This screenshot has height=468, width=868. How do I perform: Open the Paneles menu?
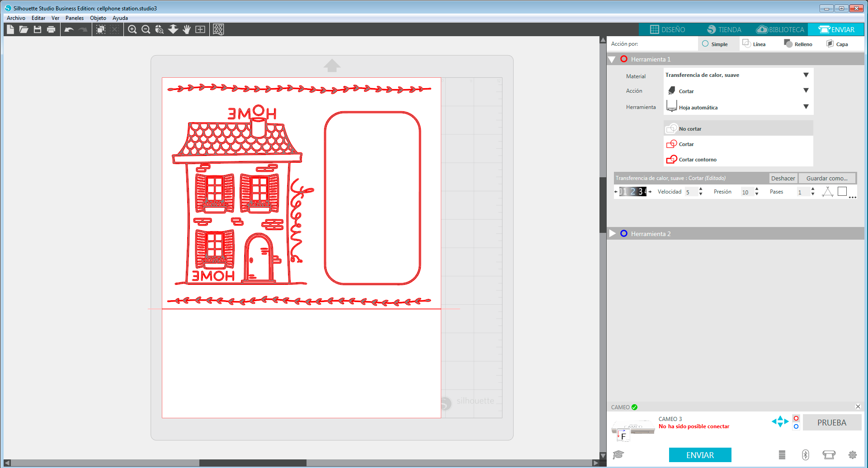75,18
